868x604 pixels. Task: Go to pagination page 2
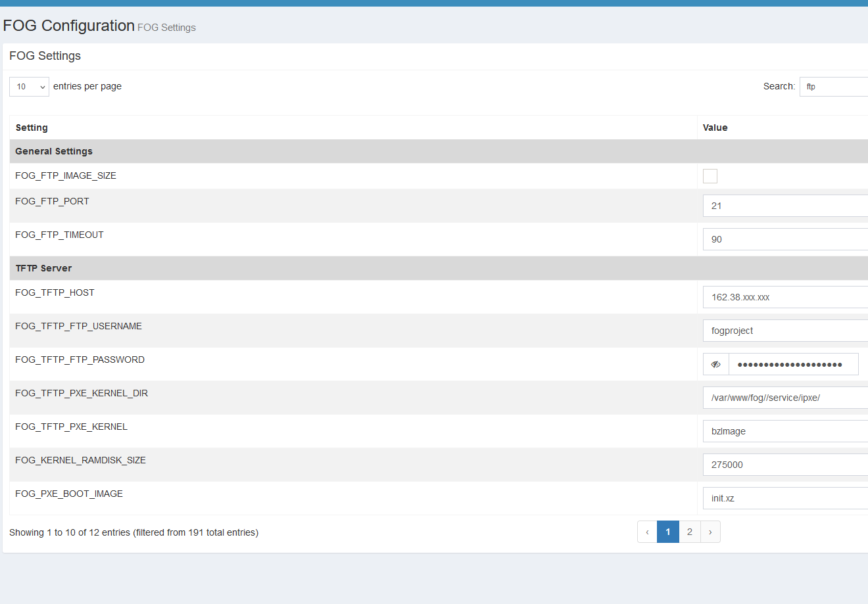coord(690,532)
